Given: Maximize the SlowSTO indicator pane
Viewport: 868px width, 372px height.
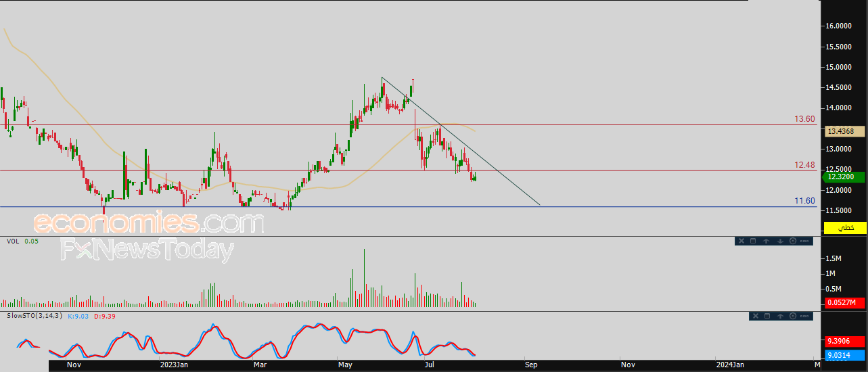Looking at the screenshot, I should coord(767,316).
